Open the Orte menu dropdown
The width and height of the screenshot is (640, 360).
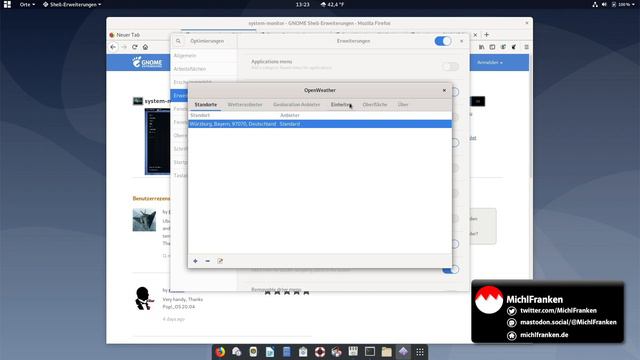click(27, 4)
